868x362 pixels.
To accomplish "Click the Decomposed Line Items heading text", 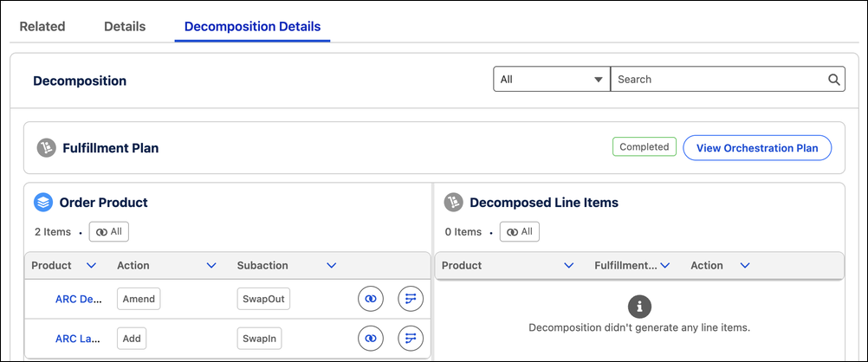I will tap(544, 203).
